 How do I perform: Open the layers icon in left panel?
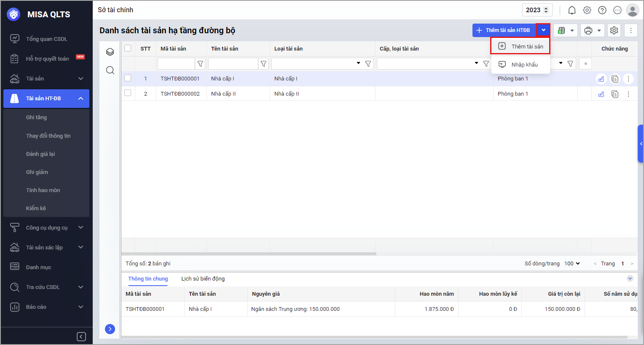coord(110,52)
